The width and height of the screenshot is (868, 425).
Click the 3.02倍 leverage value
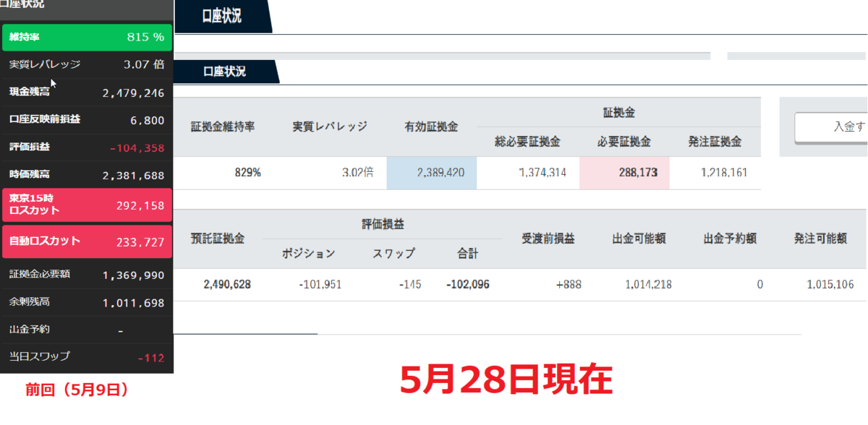point(357,173)
